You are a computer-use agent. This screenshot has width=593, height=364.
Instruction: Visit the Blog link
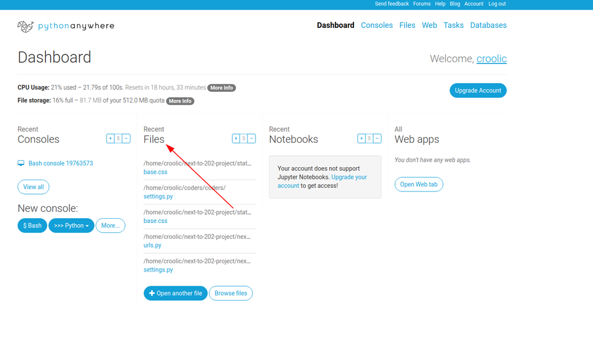[x=455, y=4]
